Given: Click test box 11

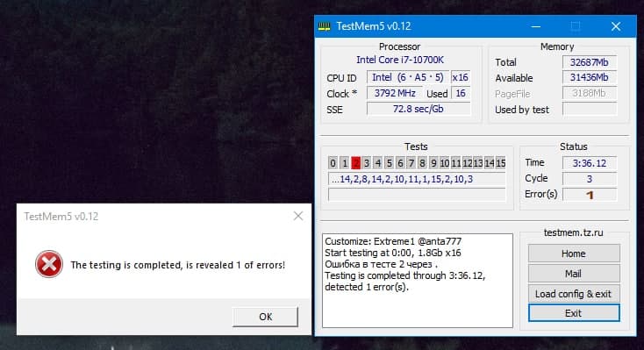Looking at the screenshot, I should (456, 163).
